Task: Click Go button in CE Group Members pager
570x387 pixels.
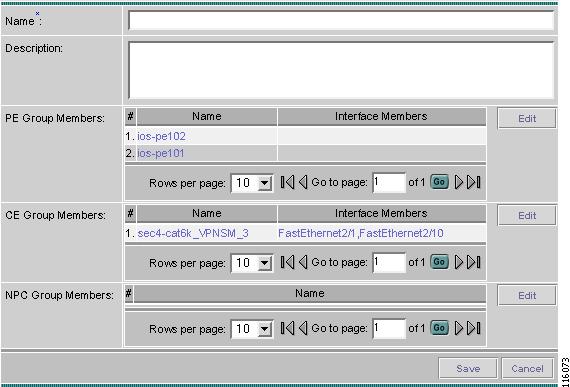Action: (x=439, y=262)
